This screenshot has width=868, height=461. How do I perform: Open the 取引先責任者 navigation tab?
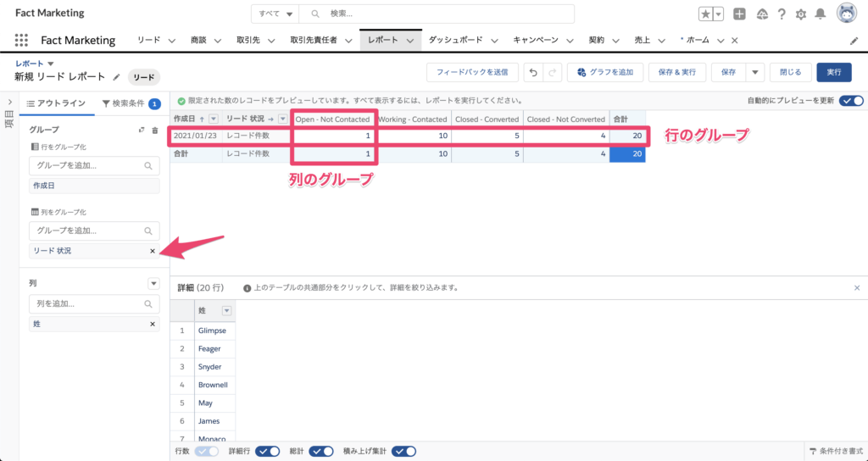314,40
